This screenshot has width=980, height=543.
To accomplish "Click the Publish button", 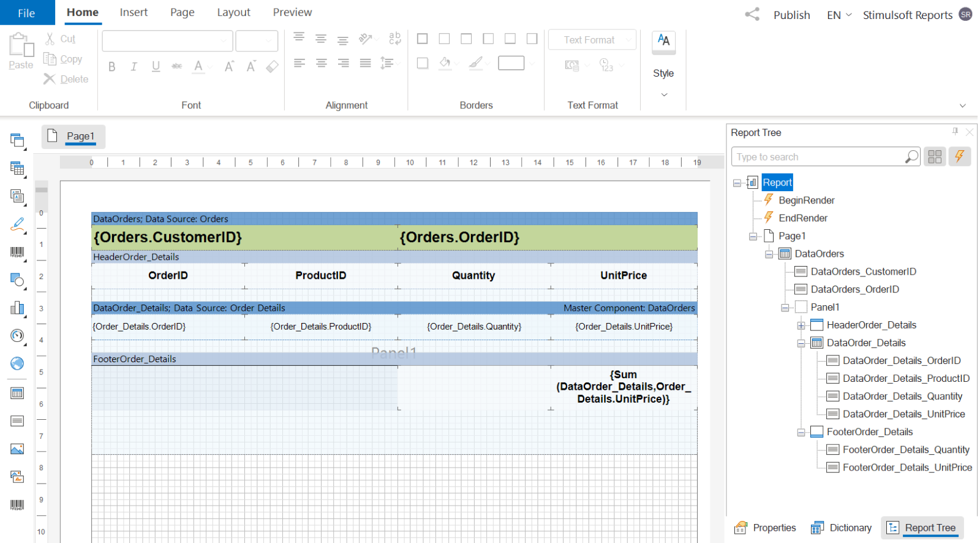I will (791, 15).
